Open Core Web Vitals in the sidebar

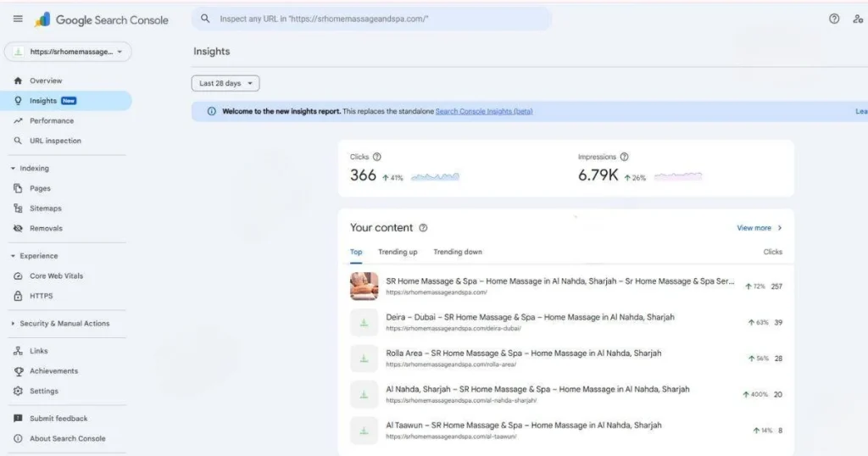click(68, 275)
